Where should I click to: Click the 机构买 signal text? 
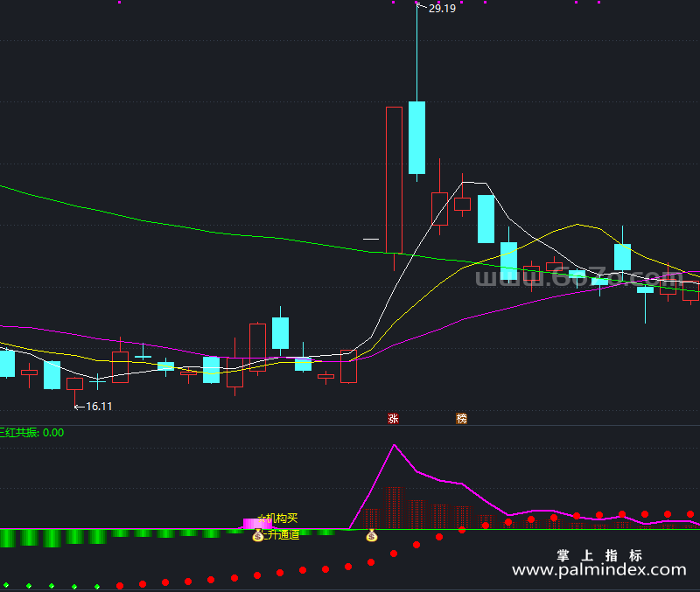click(x=281, y=519)
